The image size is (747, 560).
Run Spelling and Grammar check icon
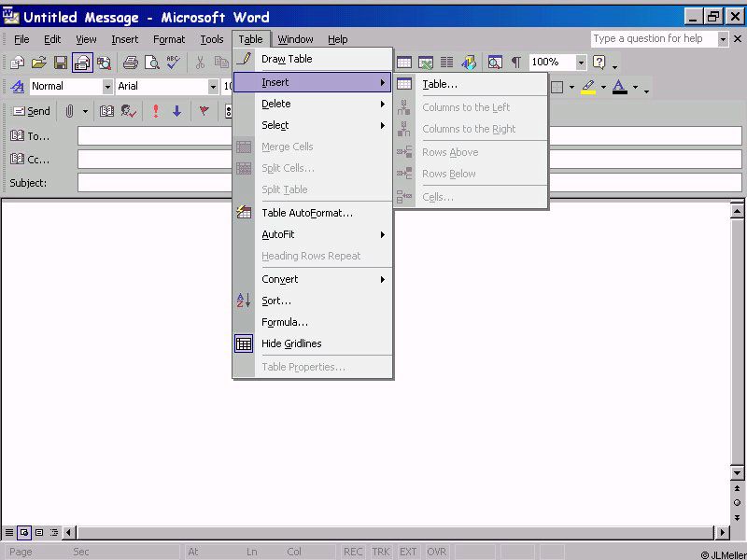pyautogui.click(x=174, y=63)
